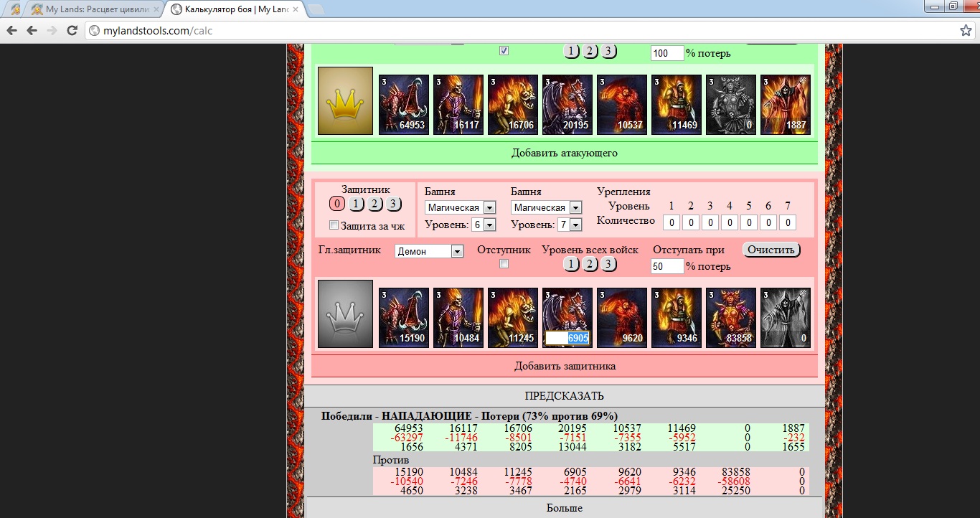This screenshot has width=980, height=518.
Task: Toggle defender 'Отступник' checkbox
Action: coord(504,264)
